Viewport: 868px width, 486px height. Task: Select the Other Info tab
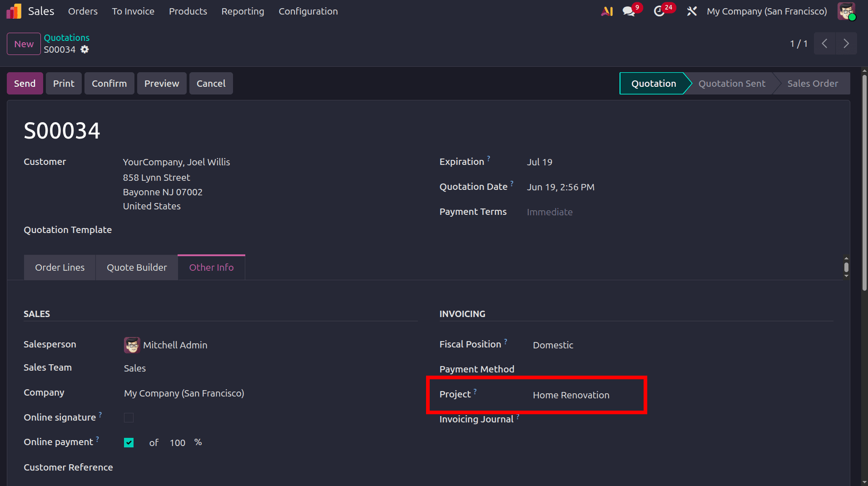(211, 268)
